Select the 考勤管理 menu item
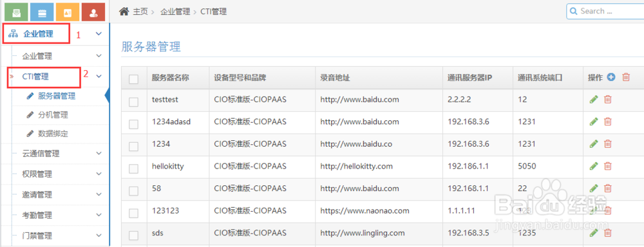This screenshot has height=247, width=644. [x=37, y=215]
